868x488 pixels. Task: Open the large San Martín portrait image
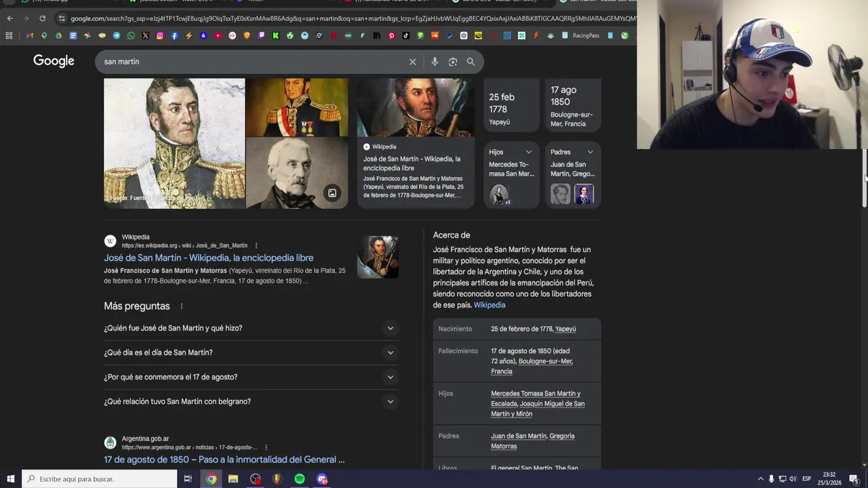click(174, 143)
